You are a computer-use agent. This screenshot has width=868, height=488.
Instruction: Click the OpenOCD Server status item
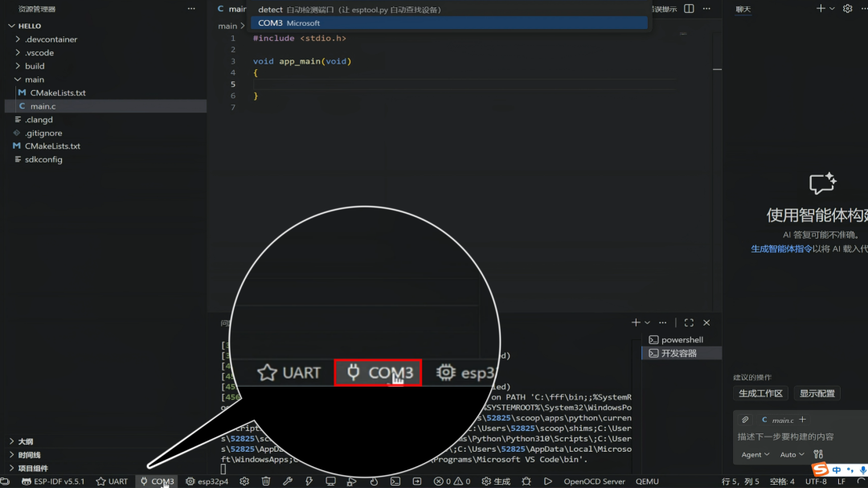pyautogui.click(x=594, y=482)
